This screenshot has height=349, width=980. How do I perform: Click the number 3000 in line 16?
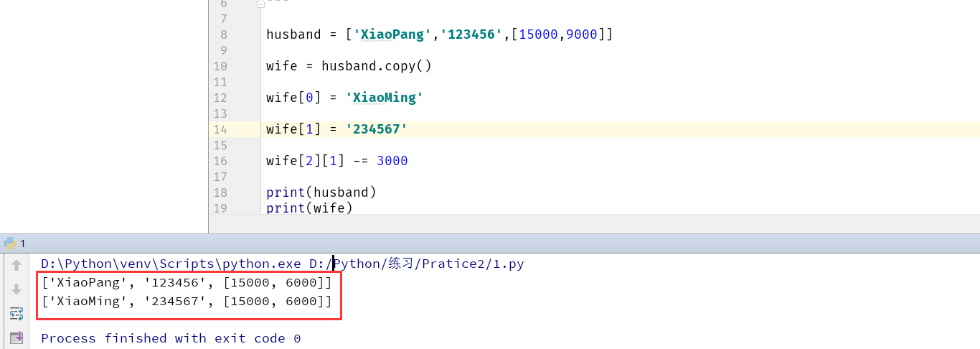point(392,161)
